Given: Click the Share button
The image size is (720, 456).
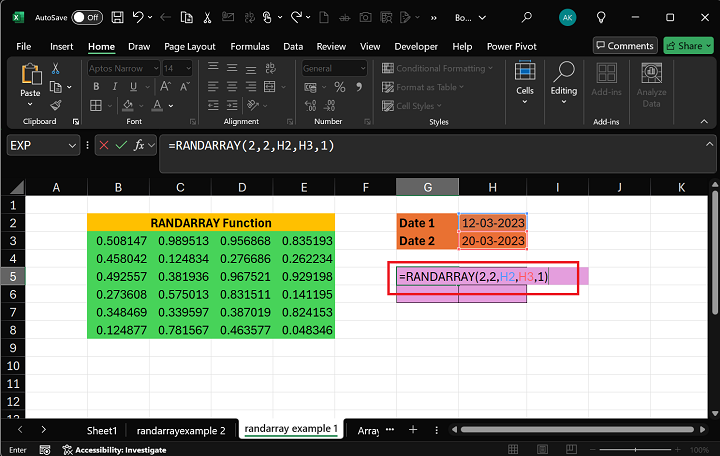Looking at the screenshot, I should (x=688, y=46).
